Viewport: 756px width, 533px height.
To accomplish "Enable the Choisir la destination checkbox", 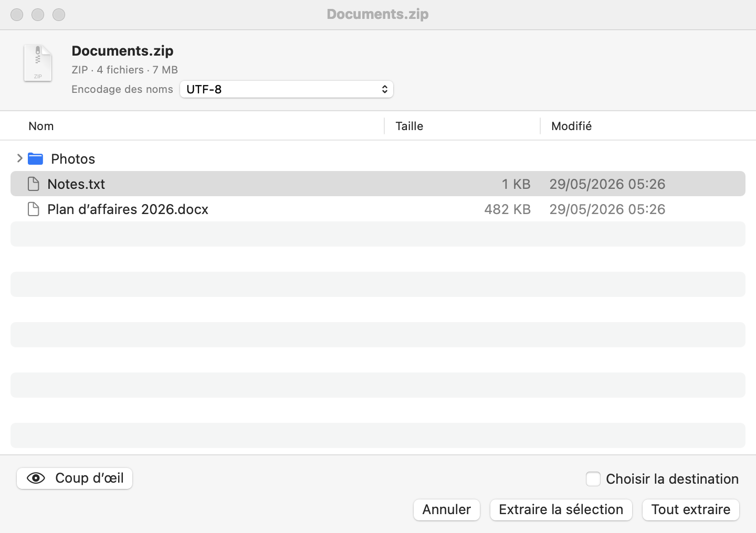I will [593, 478].
